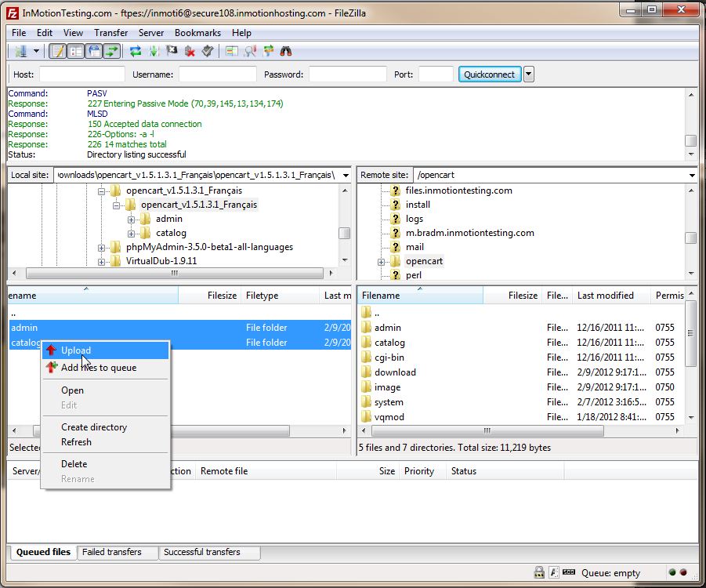Click into the Host input field
The image size is (706, 588).
[82, 74]
